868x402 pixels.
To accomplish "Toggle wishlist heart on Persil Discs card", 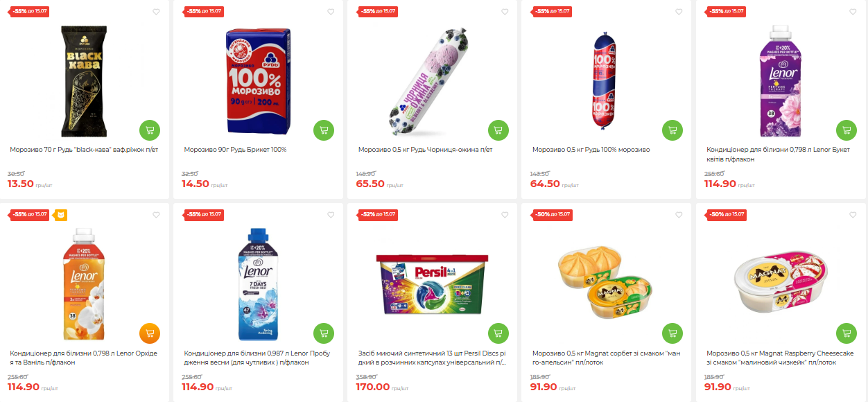I will [x=504, y=215].
